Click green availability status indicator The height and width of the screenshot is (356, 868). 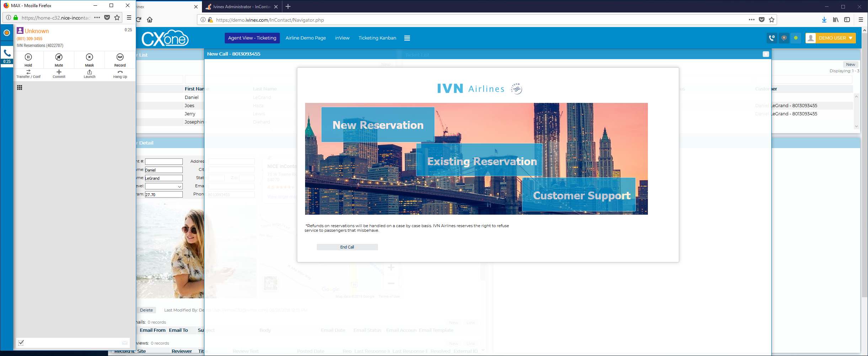tap(796, 38)
